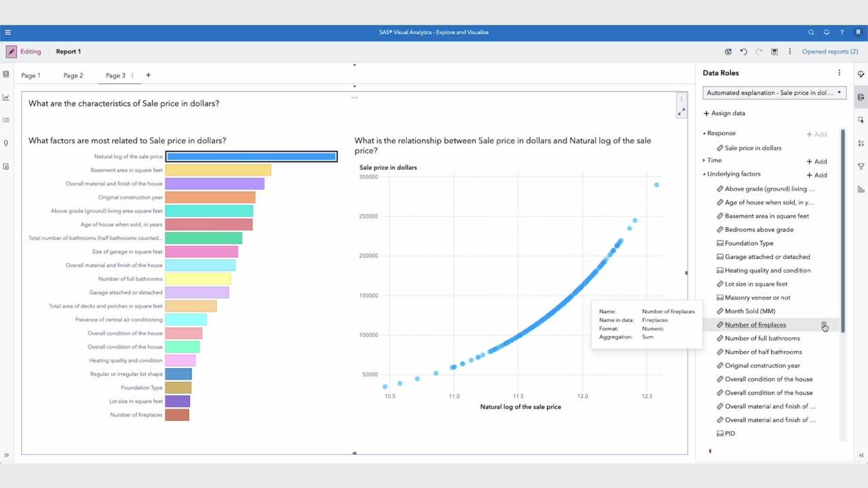Select Sale price in dollars role item
Viewport: 868px width, 488px height.
click(753, 148)
